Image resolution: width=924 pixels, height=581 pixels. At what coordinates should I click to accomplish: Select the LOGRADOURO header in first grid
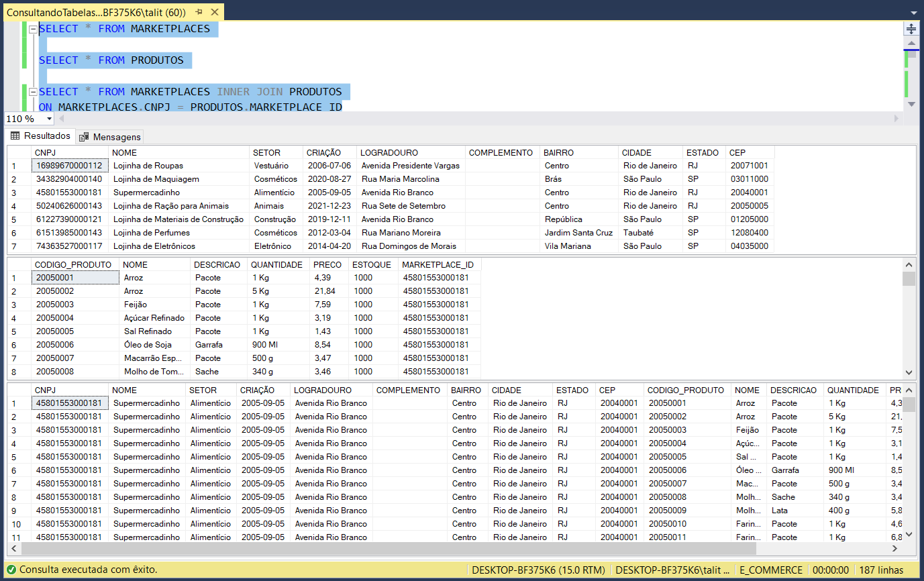(411, 152)
